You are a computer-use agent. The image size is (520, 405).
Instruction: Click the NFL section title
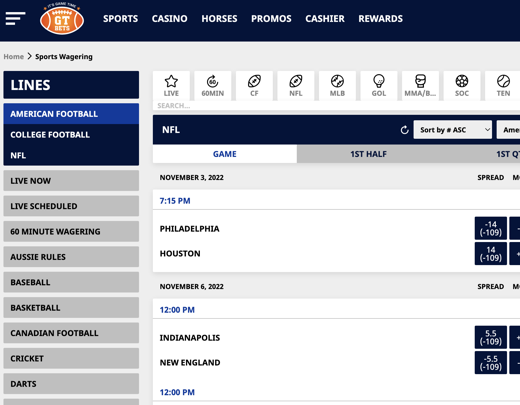(x=171, y=130)
